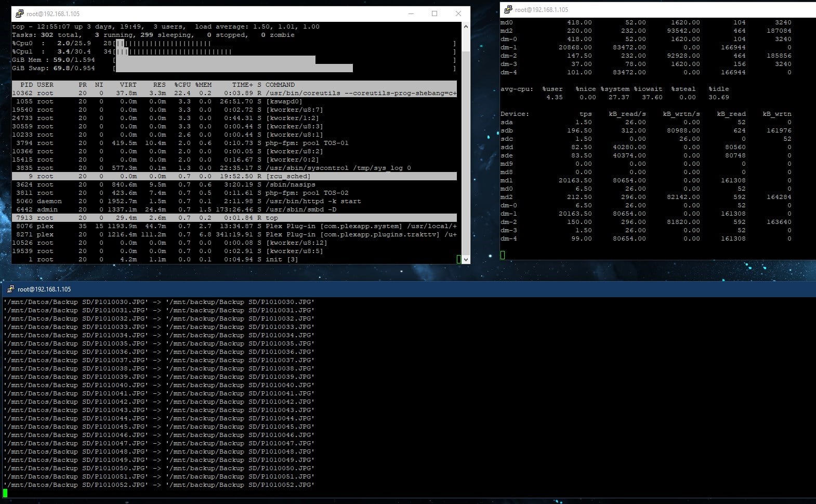Click the P1010052.JPG copy line
Viewport: 816px width, 504px height.
click(159, 485)
